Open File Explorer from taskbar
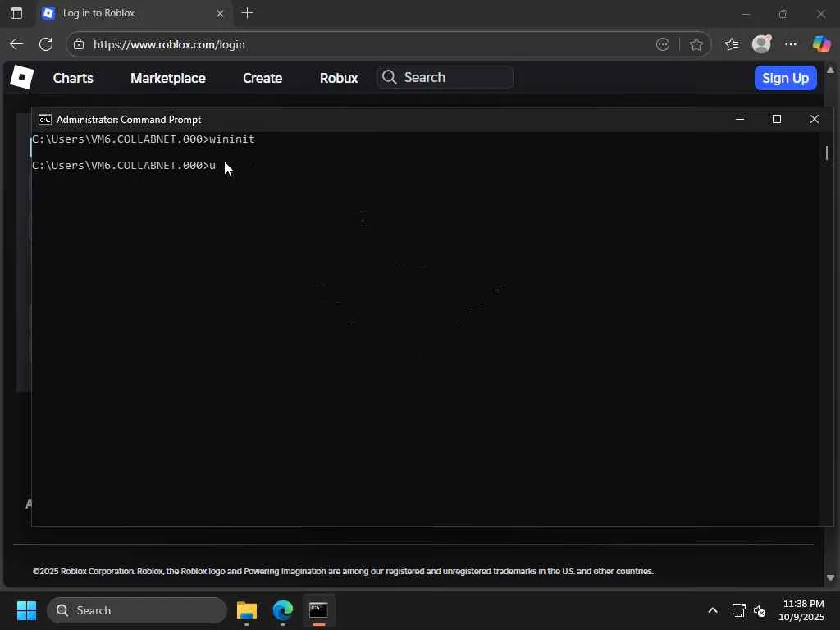Image resolution: width=840 pixels, height=630 pixels. 247,610
